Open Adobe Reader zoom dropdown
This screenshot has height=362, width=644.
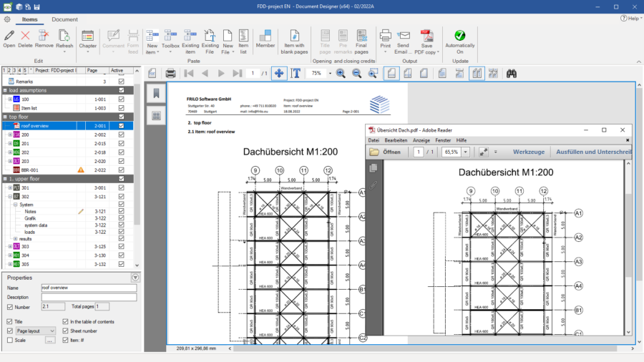pyautogui.click(x=465, y=152)
